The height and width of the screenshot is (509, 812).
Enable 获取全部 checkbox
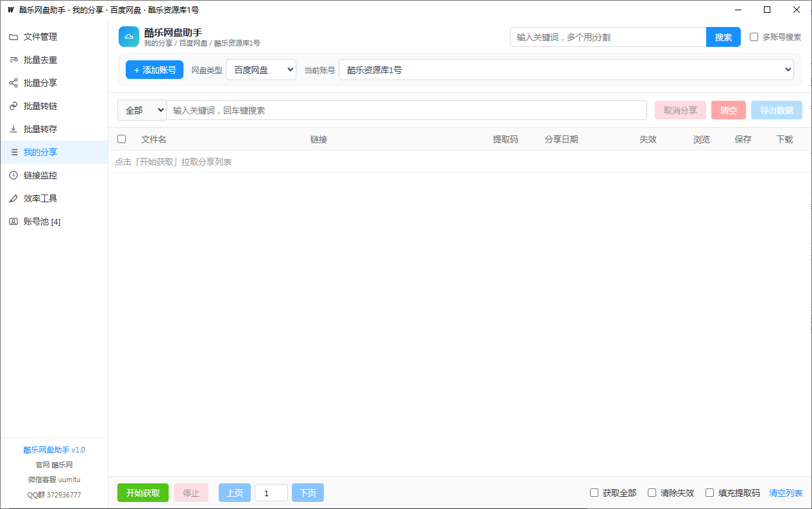(594, 493)
